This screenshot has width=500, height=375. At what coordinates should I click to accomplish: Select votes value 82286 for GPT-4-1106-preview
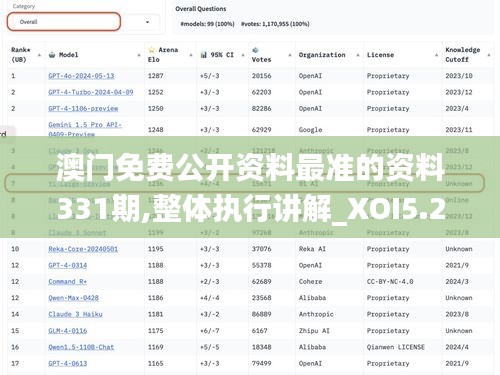click(261, 109)
